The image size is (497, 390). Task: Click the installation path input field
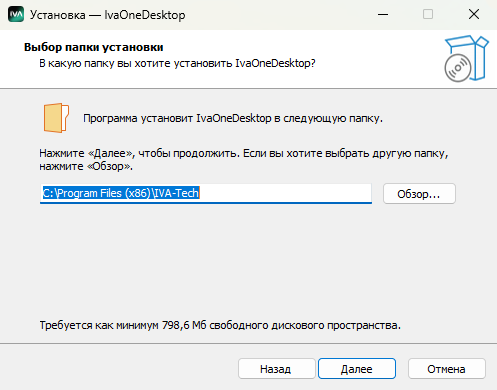click(206, 193)
